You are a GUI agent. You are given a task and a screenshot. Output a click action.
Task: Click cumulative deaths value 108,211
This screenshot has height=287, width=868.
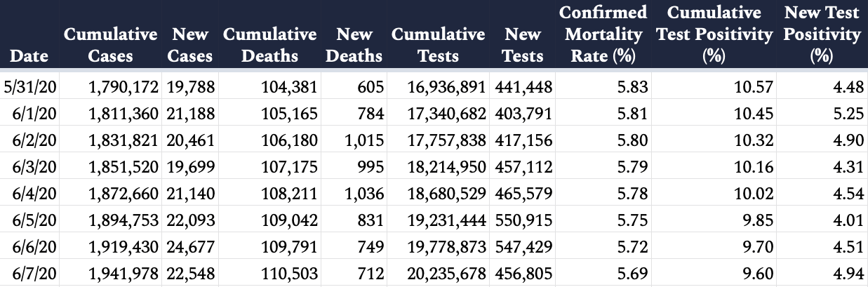(289, 192)
